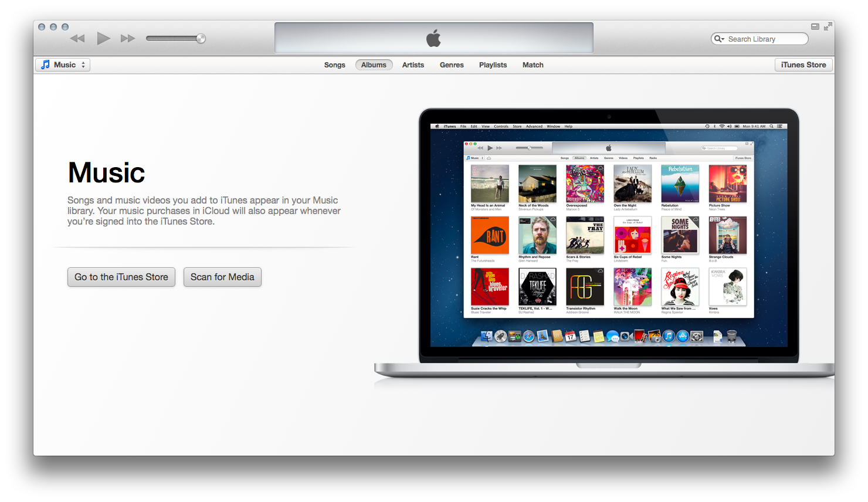Open the Match tab

(x=533, y=65)
